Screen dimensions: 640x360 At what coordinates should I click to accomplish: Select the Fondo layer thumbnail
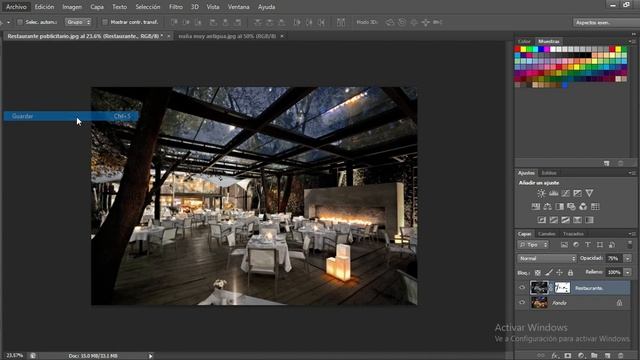point(539,303)
